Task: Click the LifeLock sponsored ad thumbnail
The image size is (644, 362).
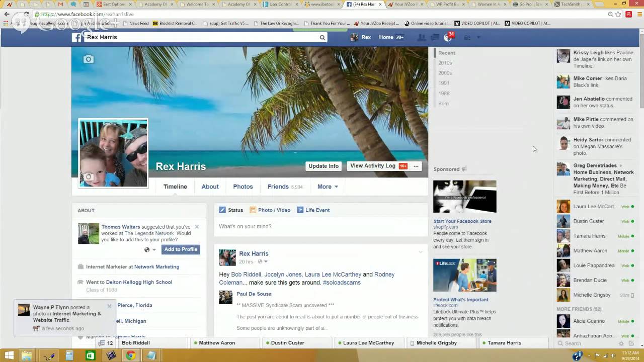Action: [x=465, y=275]
